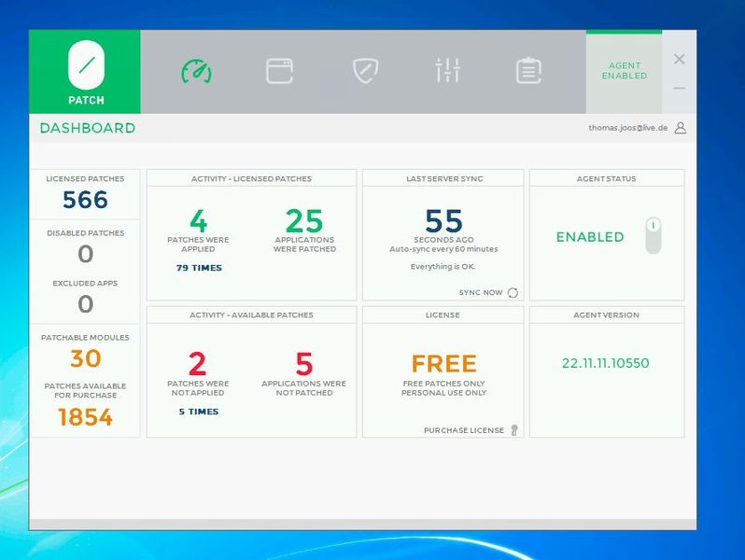Click PURCHASE LICENSE link
Screen dimensions: 745x560
[x=464, y=430]
